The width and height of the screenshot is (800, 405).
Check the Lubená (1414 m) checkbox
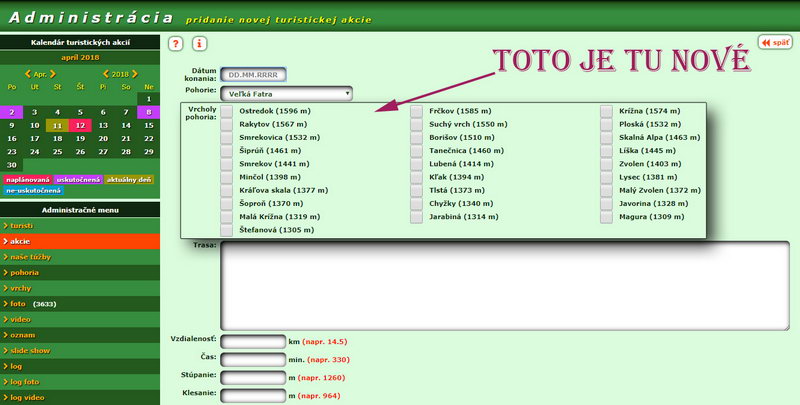[x=416, y=164]
